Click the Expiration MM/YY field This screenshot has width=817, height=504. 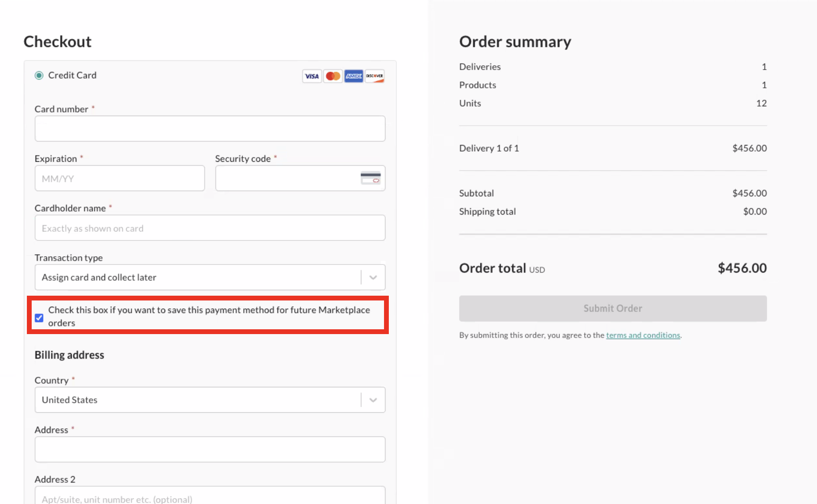120,178
